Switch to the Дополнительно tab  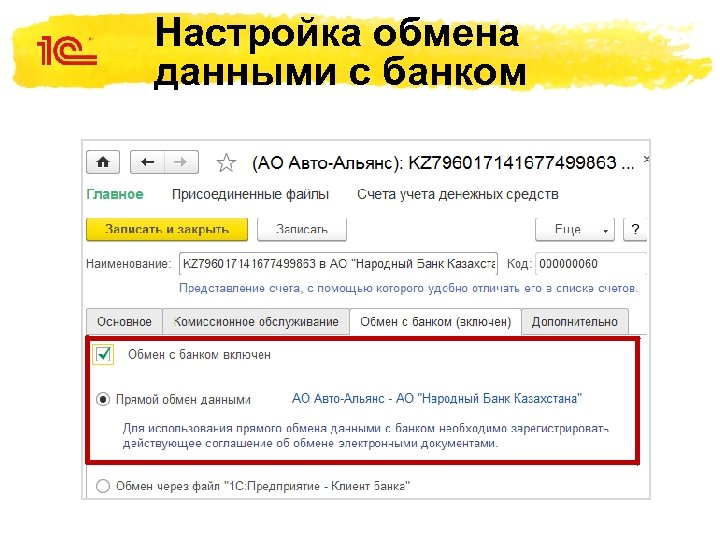pyautogui.click(x=574, y=322)
